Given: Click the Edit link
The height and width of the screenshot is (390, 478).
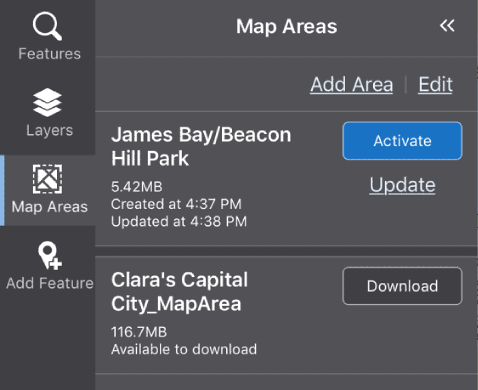Looking at the screenshot, I should [436, 84].
